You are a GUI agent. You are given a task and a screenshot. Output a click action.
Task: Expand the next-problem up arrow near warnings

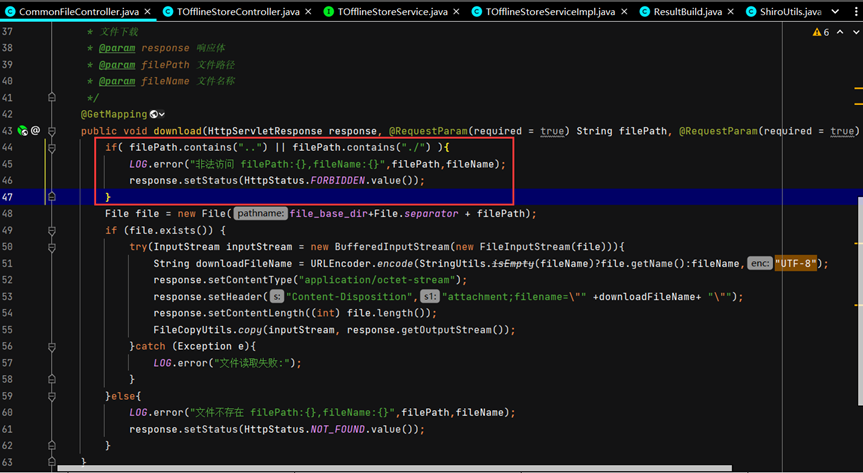point(839,32)
